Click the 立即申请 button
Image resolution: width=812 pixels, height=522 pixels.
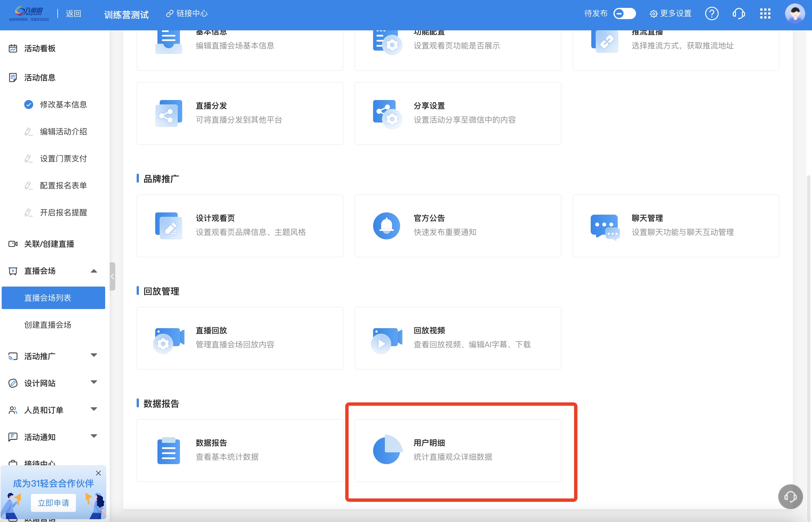[x=53, y=502]
